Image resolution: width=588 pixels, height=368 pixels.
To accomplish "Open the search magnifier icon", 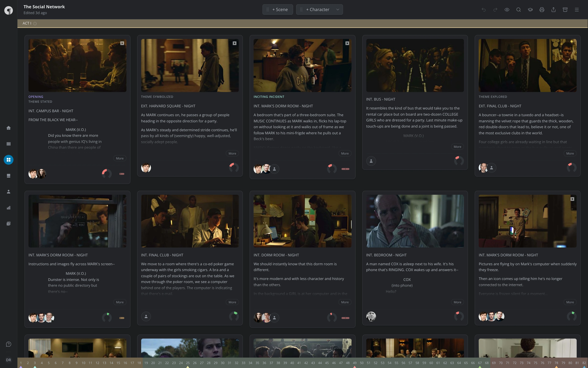I will point(518,10).
